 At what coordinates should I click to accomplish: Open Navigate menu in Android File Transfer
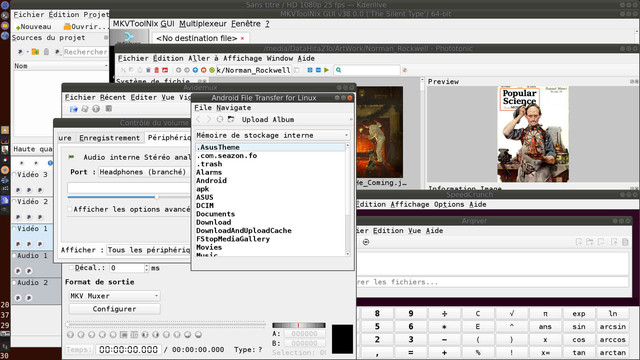pos(233,108)
